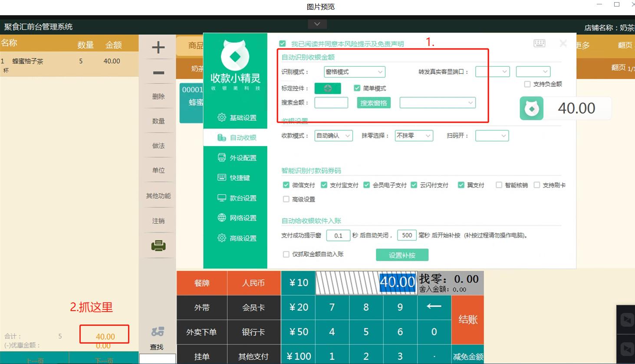Viewport: 635px width, 364px height.
Task: Click the ¥50 quick amount button
Action: [x=298, y=332]
